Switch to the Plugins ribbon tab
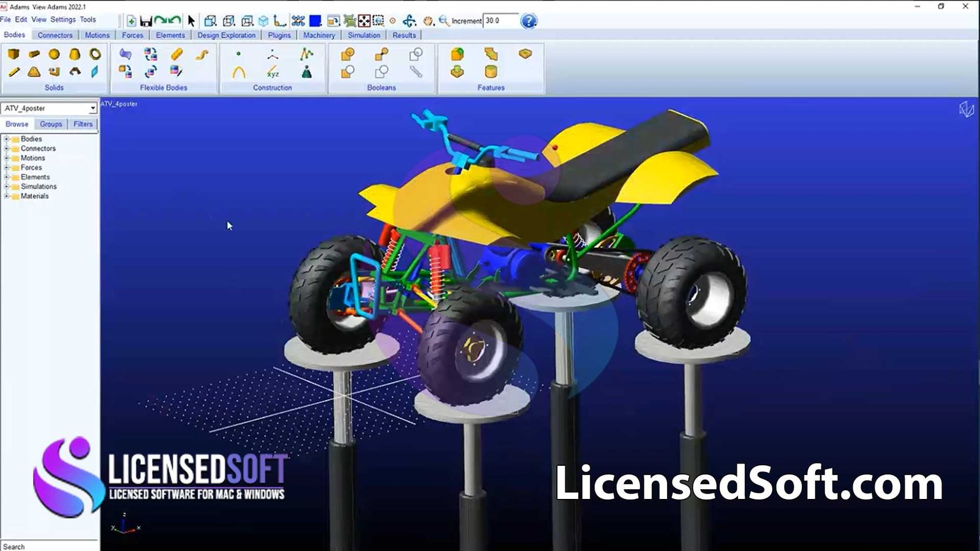 click(x=279, y=36)
